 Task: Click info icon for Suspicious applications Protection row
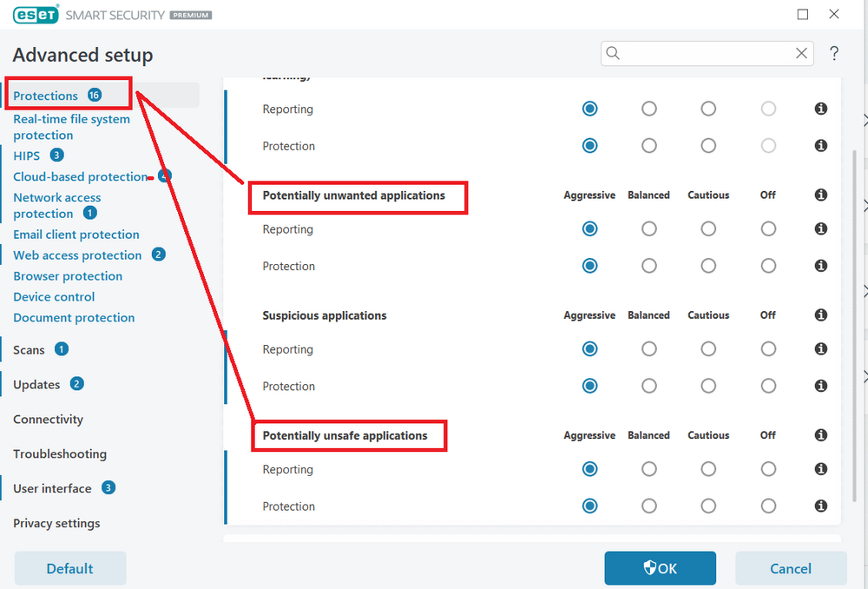821,387
